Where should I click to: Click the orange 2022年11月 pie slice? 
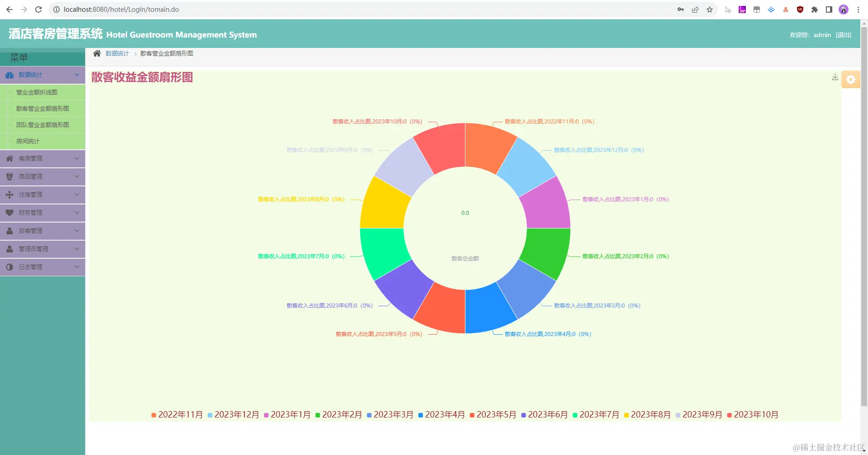click(488, 147)
